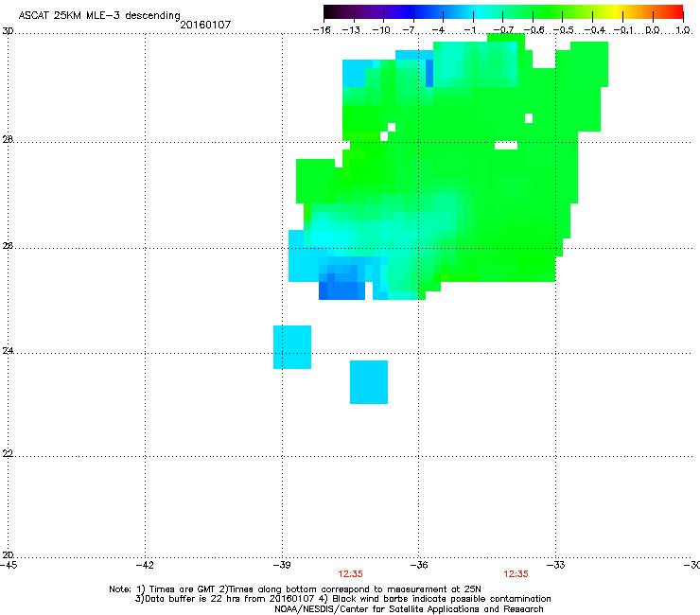
Task: Click the longitude label -36 on the bottom axis
Action: pos(418,565)
